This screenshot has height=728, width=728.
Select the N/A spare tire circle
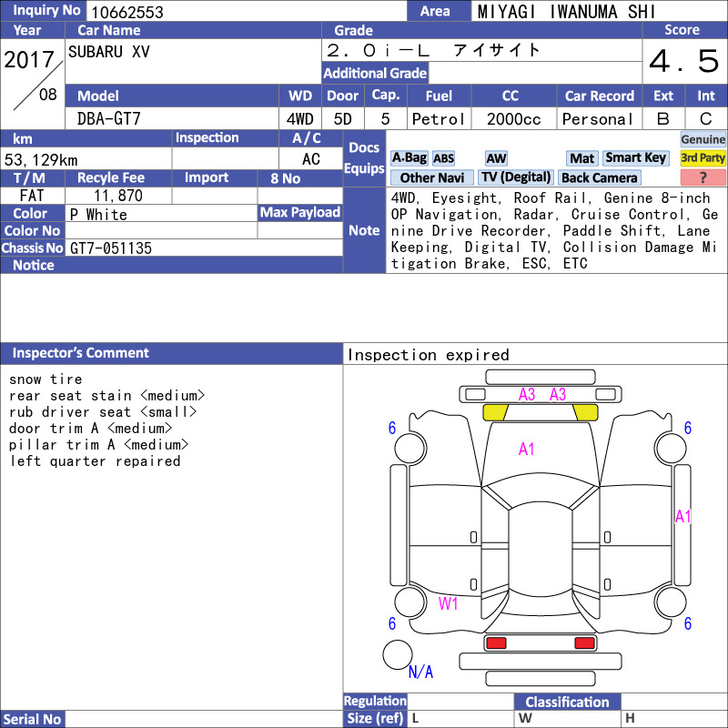click(398, 654)
